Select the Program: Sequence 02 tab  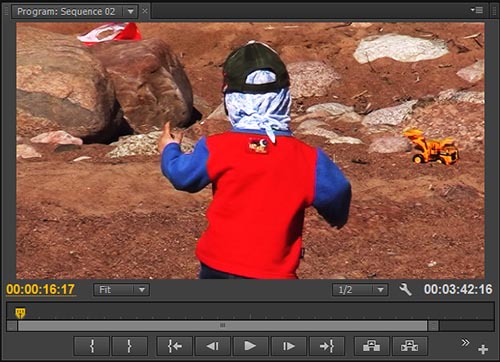[66, 12]
